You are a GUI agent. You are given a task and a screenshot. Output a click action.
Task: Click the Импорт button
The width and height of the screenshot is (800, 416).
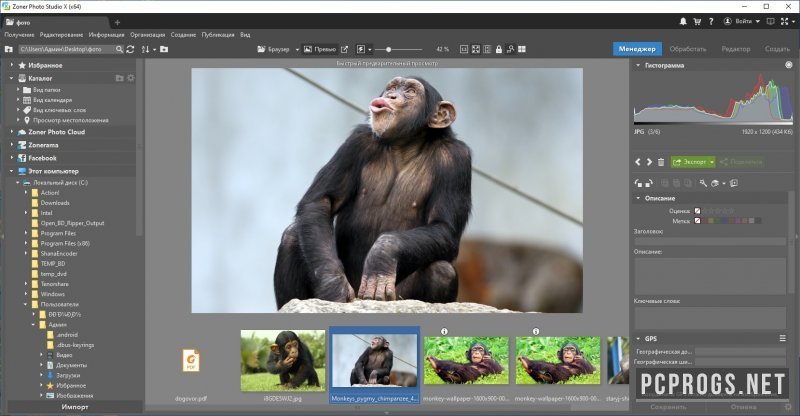point(74,407)
